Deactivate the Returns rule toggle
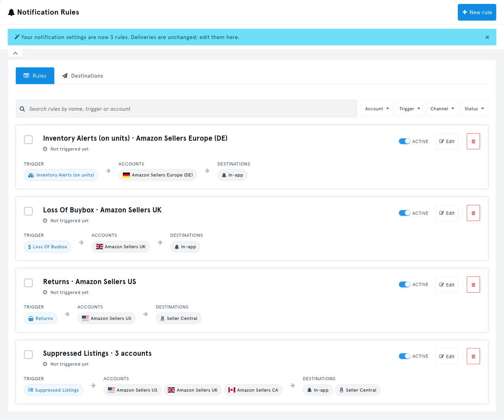 (404, 284)
